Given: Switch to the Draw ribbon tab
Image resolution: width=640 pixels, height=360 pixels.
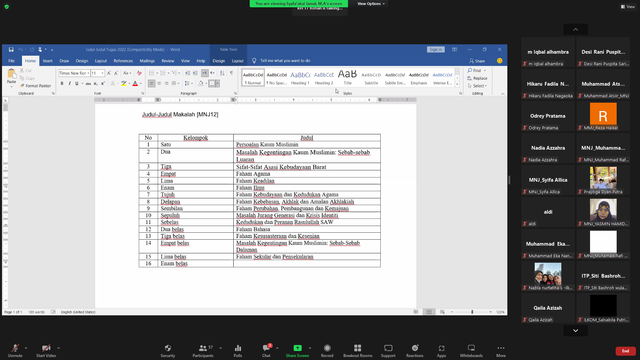Looking at the screenshot, I should (x=64, y=61).
